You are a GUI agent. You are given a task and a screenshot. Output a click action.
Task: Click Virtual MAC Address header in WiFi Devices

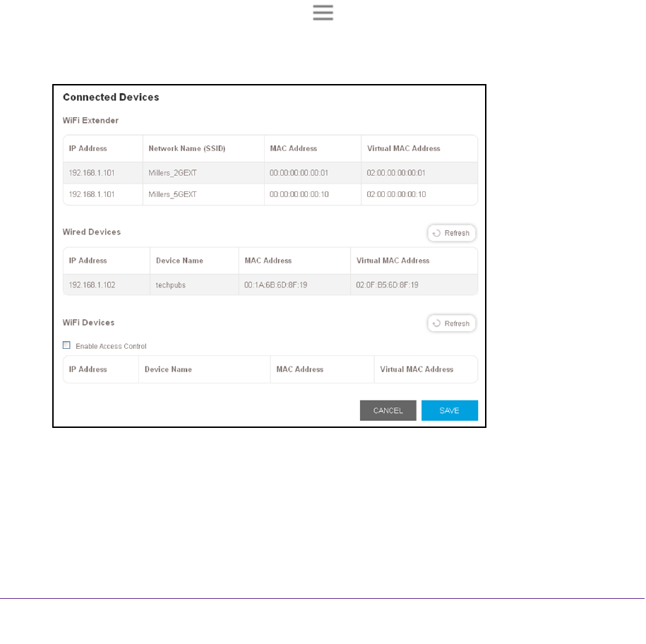[417, 369]
